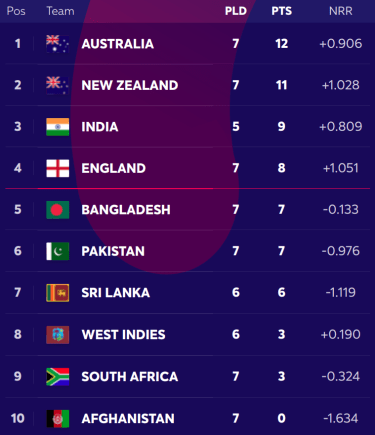Viewport: 375px width, 435px height.
Task: Click the England flag icon
Action: coord(58,168)
